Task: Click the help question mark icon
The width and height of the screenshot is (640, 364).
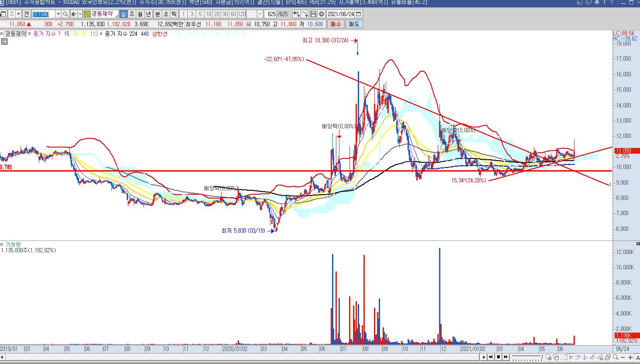Action: click(x=612, y=2)
